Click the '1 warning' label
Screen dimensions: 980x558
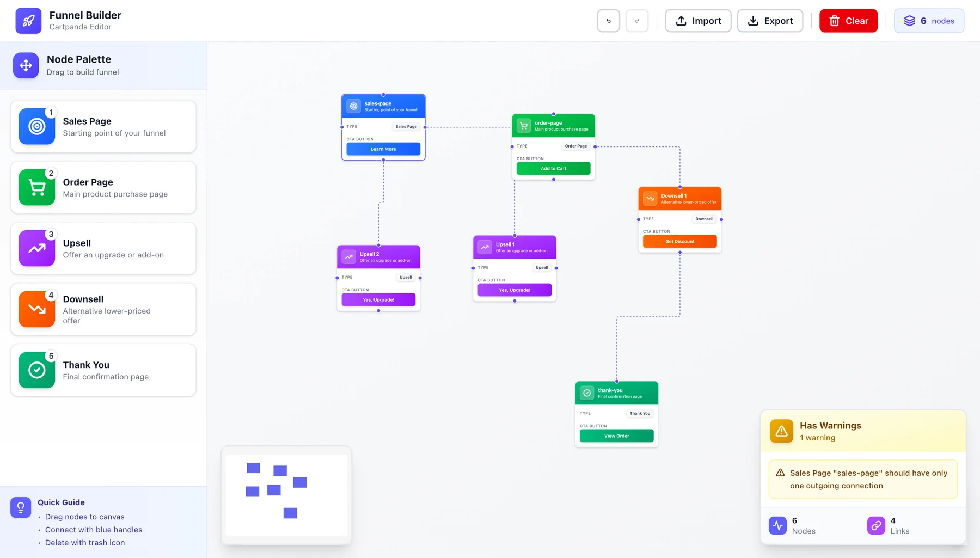817,438
